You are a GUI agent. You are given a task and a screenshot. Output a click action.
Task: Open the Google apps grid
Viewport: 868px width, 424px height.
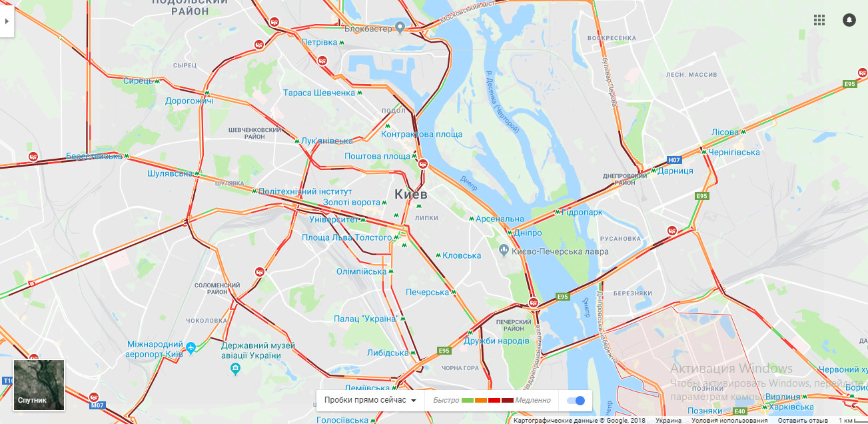(819, 20)
